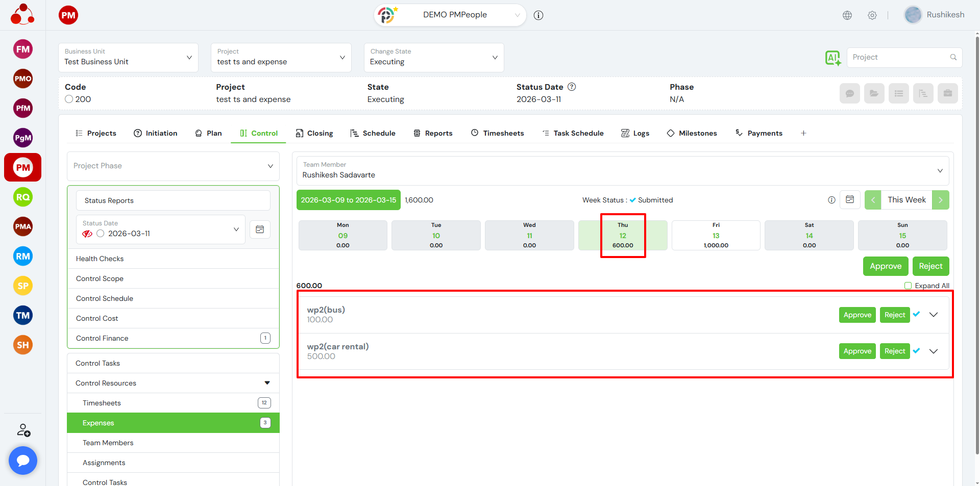
Task: Reject the wp2(bus) expense
Action: click(894, 315)
